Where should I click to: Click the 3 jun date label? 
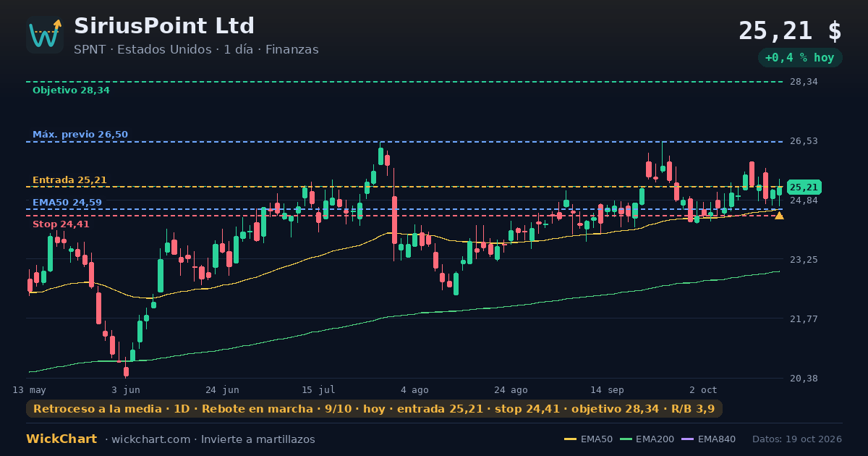(x=126, y=390)
